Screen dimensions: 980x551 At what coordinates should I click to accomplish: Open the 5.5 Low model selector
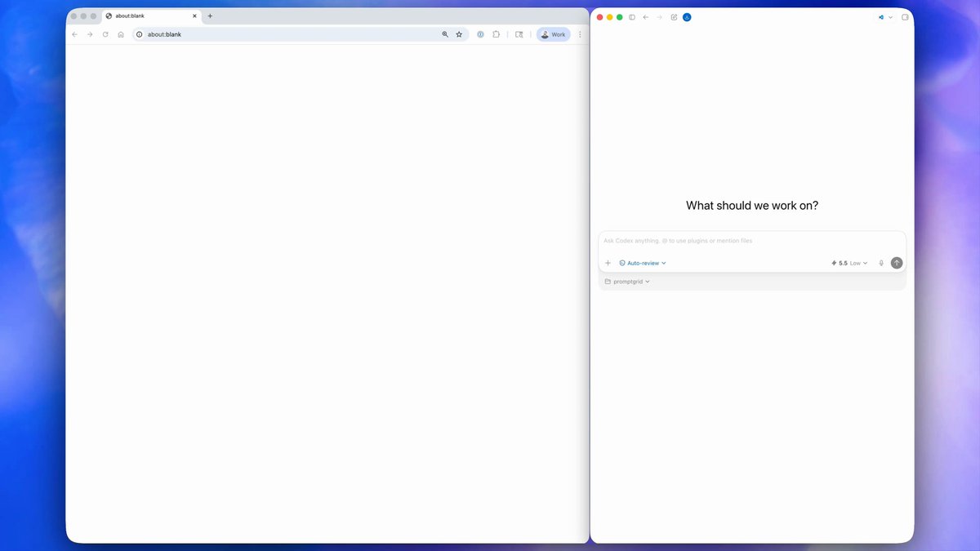pyautogui.click(x=849, y=263)
